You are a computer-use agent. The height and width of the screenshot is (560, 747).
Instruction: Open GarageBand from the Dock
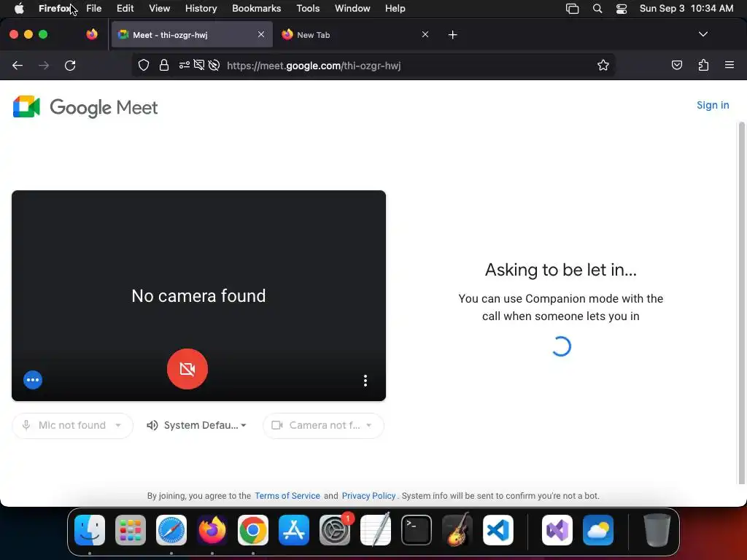(457, 530)
